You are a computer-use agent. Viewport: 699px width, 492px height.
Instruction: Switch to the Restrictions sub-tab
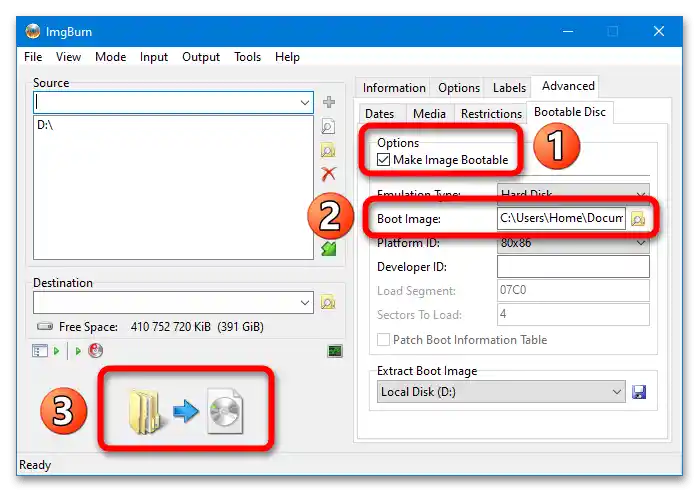tap(491, 114)
